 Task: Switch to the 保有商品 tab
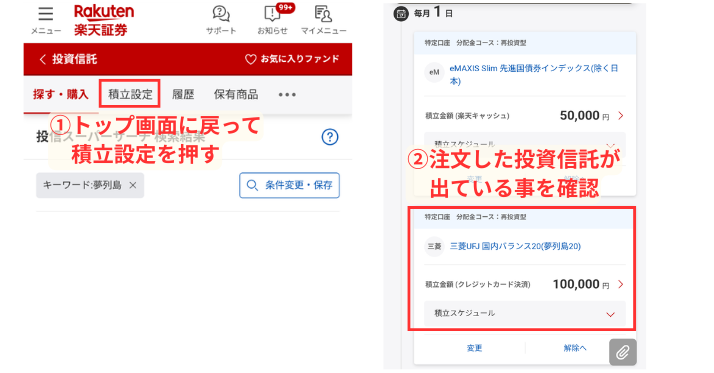[236, 94]
